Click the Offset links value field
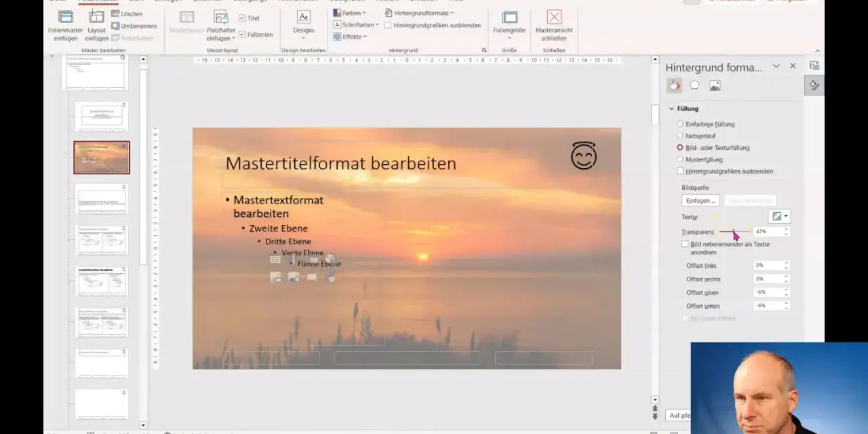The height and width of the screenshot is (434, 868). pos(768,266)
